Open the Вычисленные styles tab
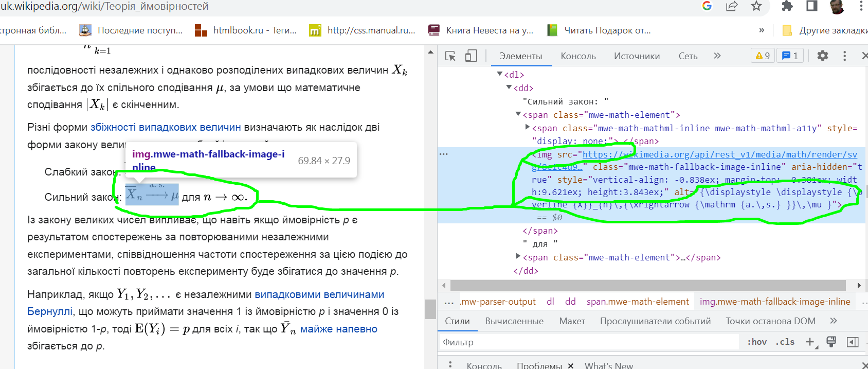Screen dimensions: 868x369 [514, 321]
